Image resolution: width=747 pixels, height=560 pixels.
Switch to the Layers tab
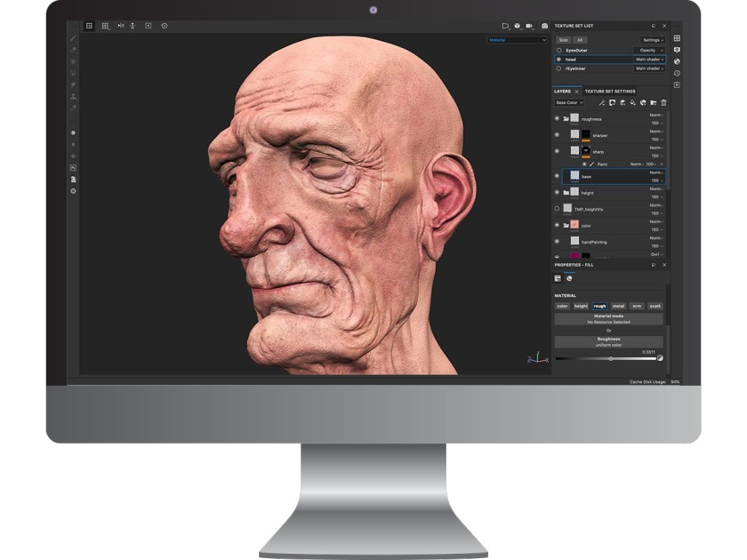(x=563, y=91)
